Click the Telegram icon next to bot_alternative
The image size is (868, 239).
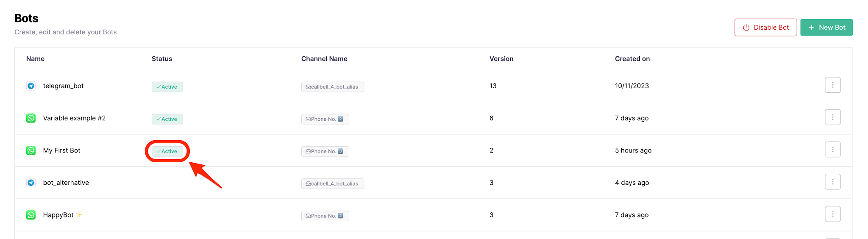(31, 183)
